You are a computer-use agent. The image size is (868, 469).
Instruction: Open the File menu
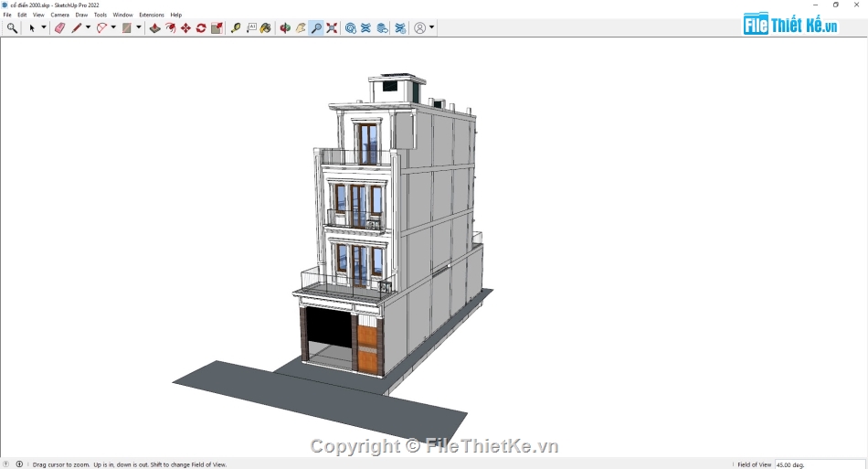tap(7, 15)
